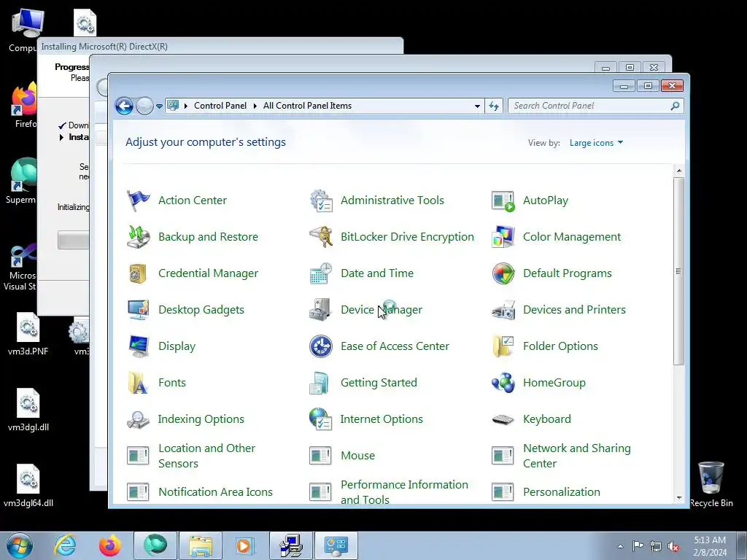The image size is (747, 560).
Task: Click the Network and Sharing Center link
Action: pyautogui.click(x=576, y=456)
